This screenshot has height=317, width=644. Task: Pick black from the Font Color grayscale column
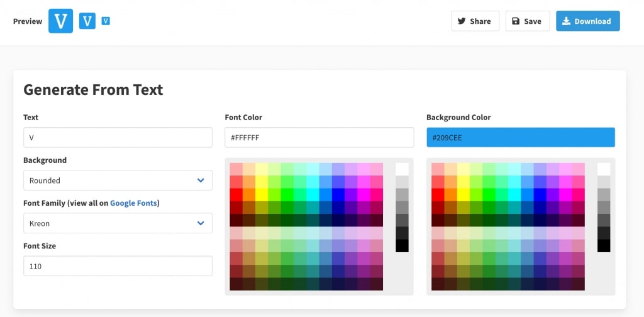point(402,245)
